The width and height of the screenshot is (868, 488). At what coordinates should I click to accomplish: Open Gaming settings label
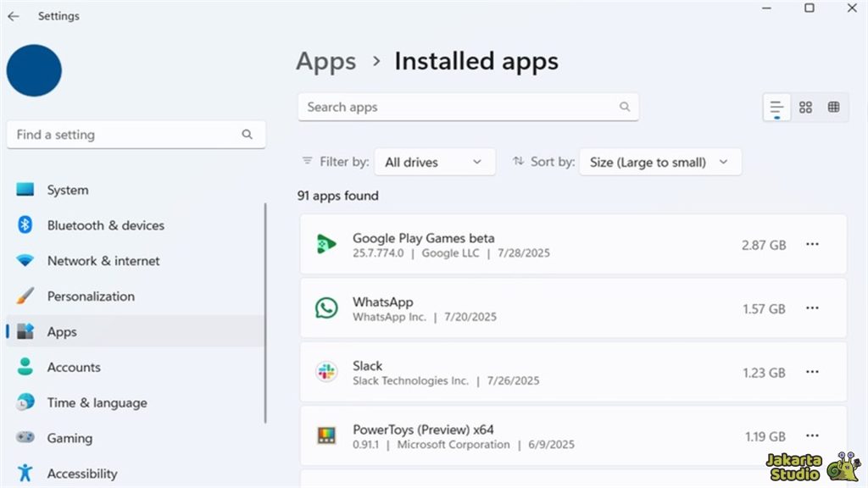pyautogui.click(x=70, y=438)
